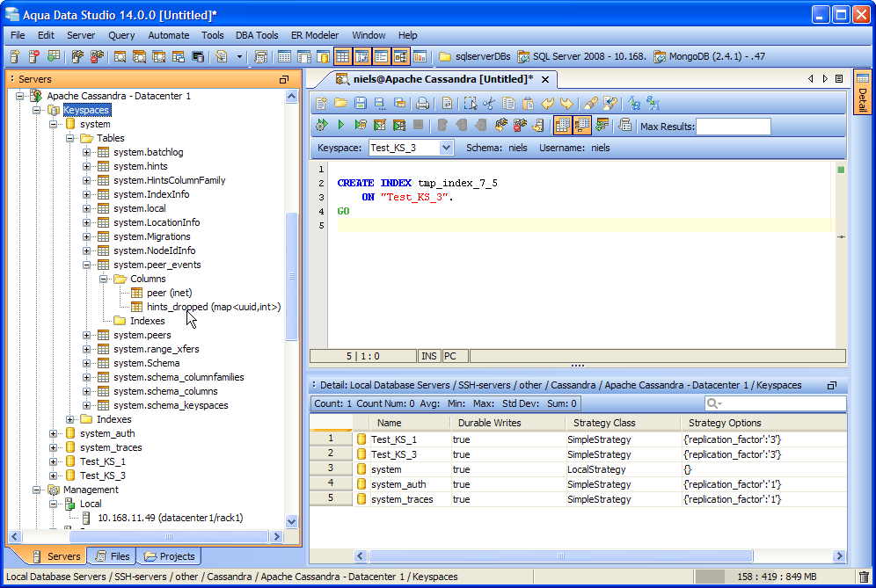Viewport: 876px width, 588px height.
Task: Click the Max Results input field
Action: click(x=733, y=127)
